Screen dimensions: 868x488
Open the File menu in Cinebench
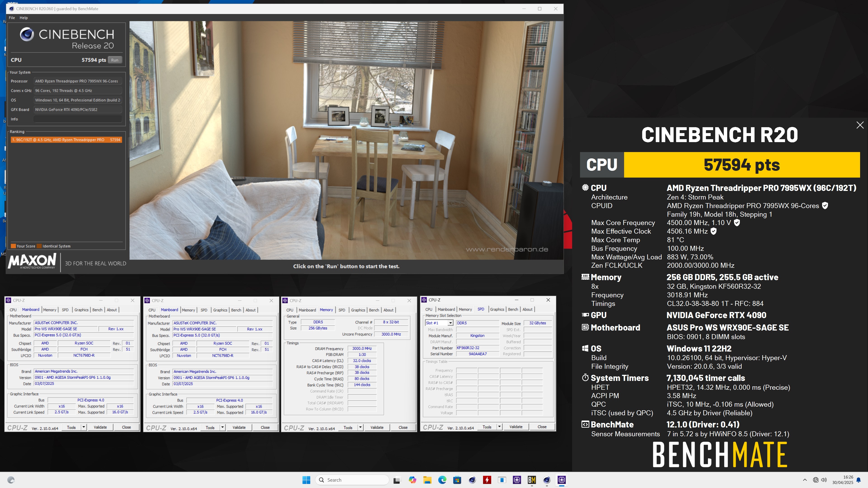[x=12, y=18]
